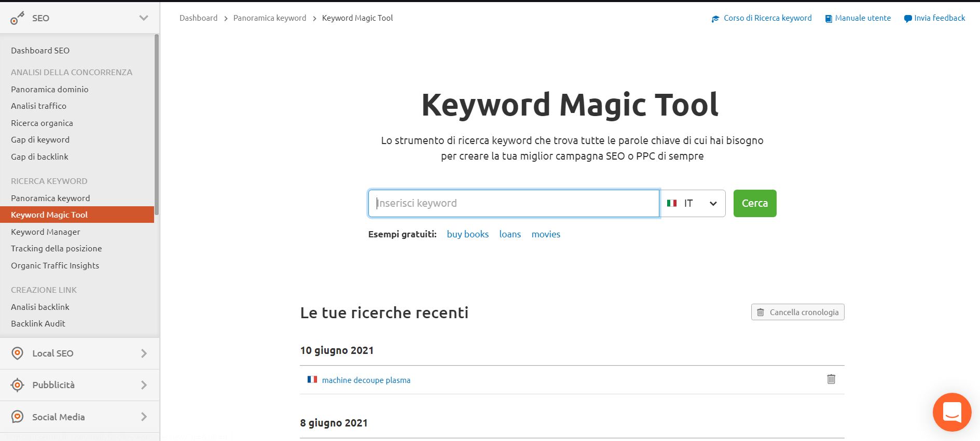980x441 pixels.
Task: Select Keyword Magic Tool sidebar item
Action: tap(77, 215)
